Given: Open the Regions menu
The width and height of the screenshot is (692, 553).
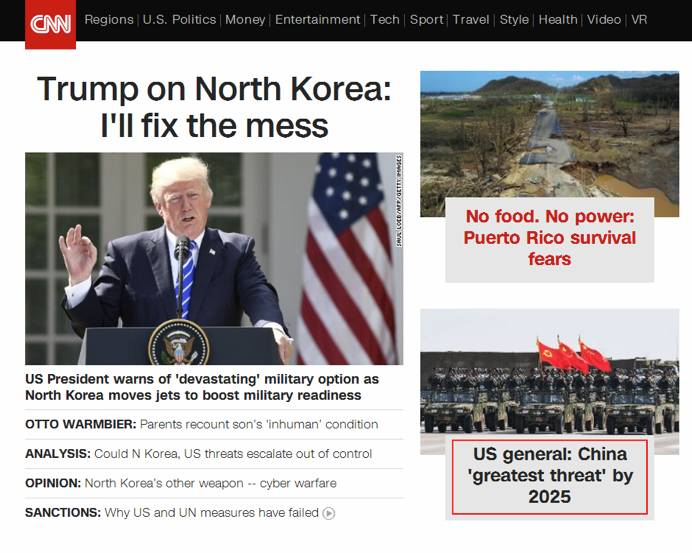Looking at the screenshot, I should 109,20.
